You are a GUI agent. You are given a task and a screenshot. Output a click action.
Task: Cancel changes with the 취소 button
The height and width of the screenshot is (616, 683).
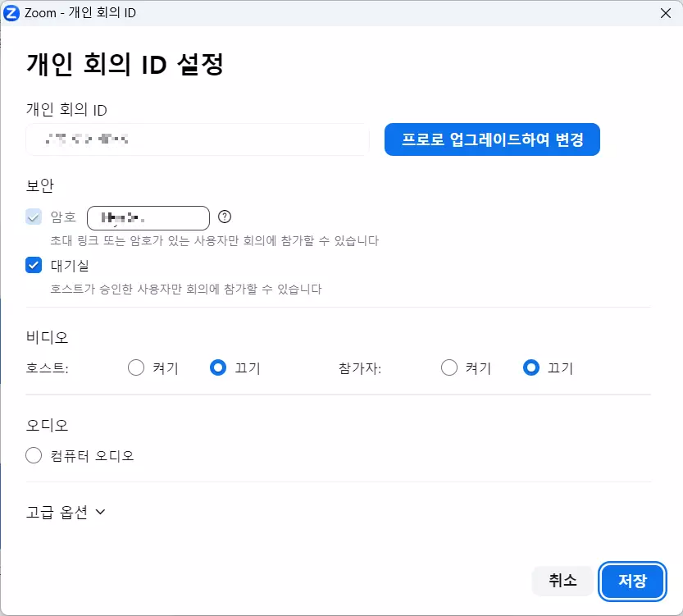click(562, 581)
